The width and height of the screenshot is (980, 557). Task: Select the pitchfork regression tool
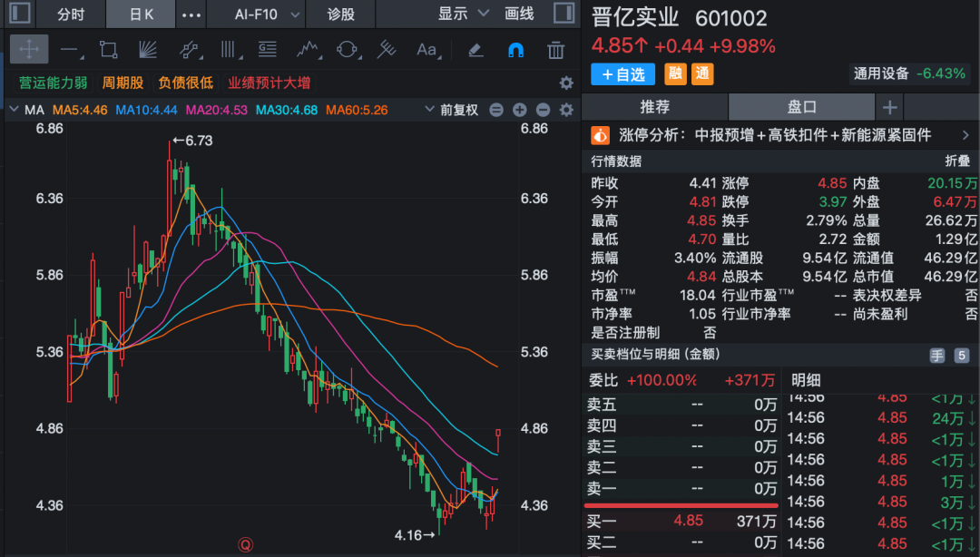(x=387, y=50)
